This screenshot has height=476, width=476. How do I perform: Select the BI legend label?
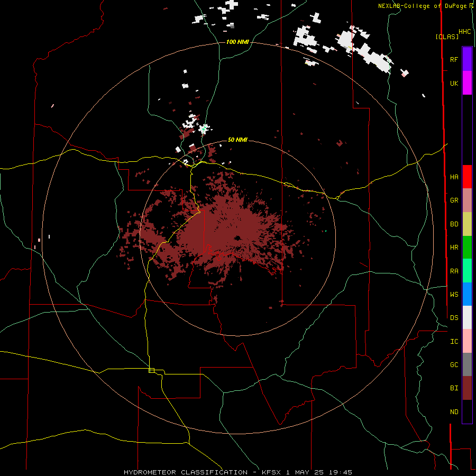click(454, 388)
